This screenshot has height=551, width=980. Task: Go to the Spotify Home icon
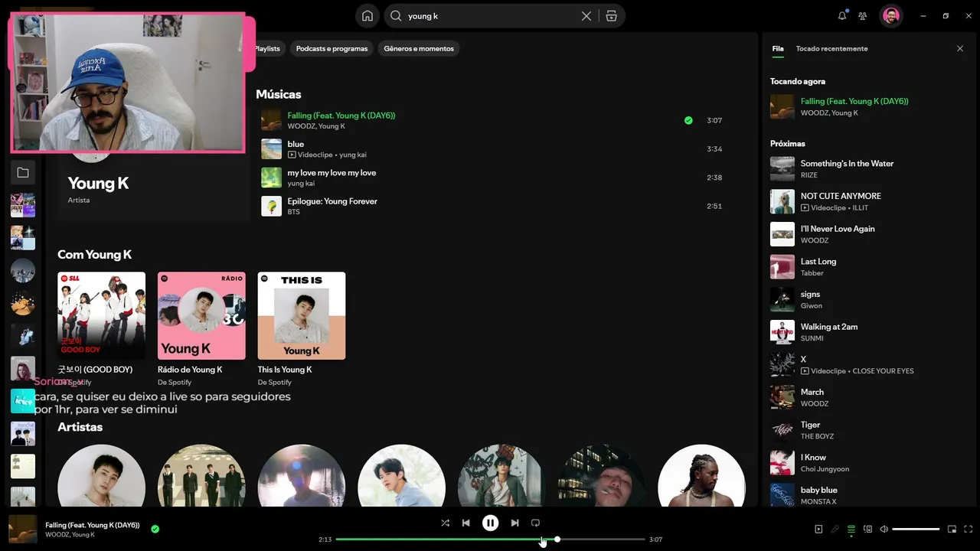pyautogui.click(x=367, y=15)
